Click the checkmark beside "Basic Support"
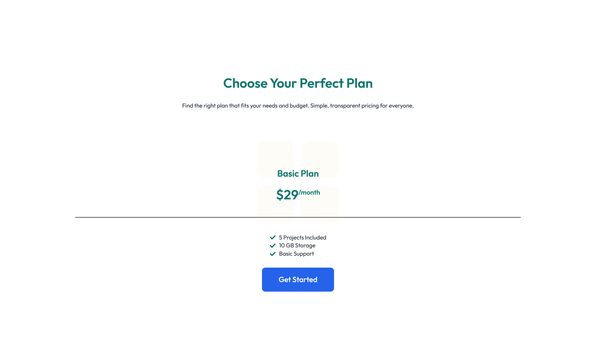Image resolution: width=596 pixels, height=364 pixels. point(273,254)
